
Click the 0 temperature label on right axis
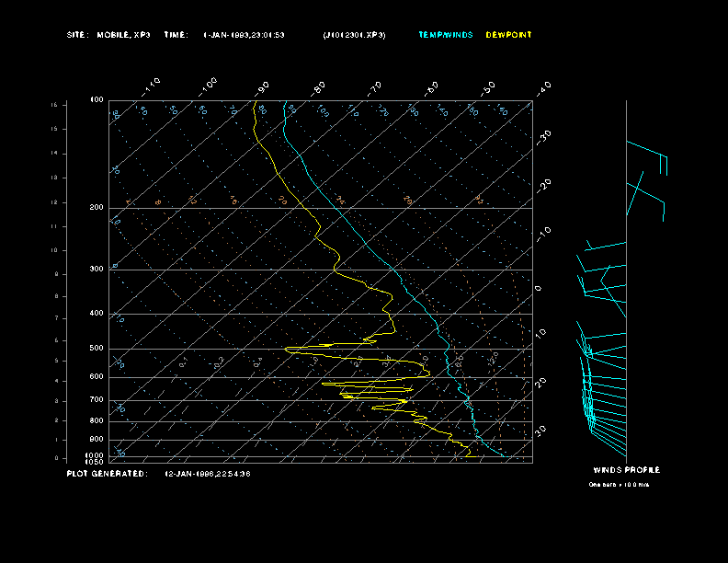[539, 288]
